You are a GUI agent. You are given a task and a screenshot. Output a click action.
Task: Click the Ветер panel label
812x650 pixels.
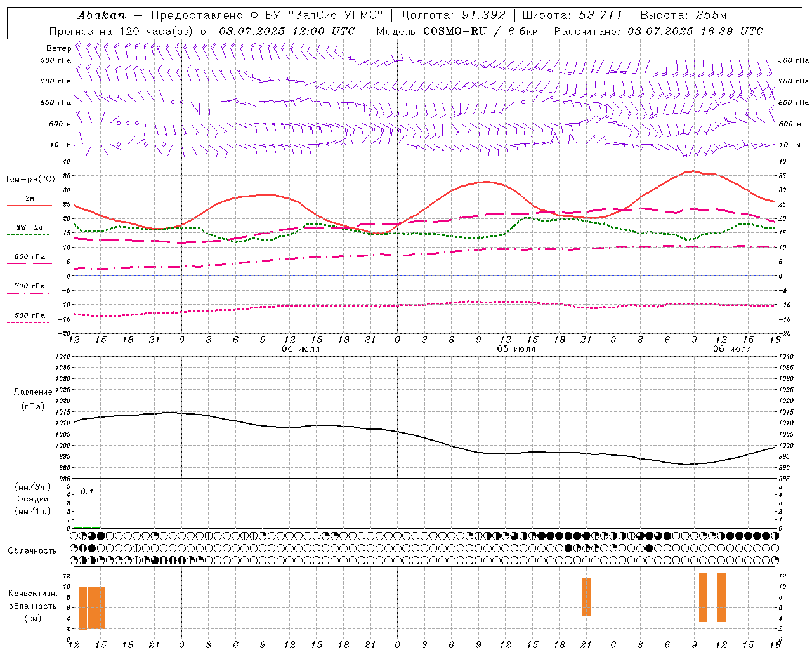point(58,48)
